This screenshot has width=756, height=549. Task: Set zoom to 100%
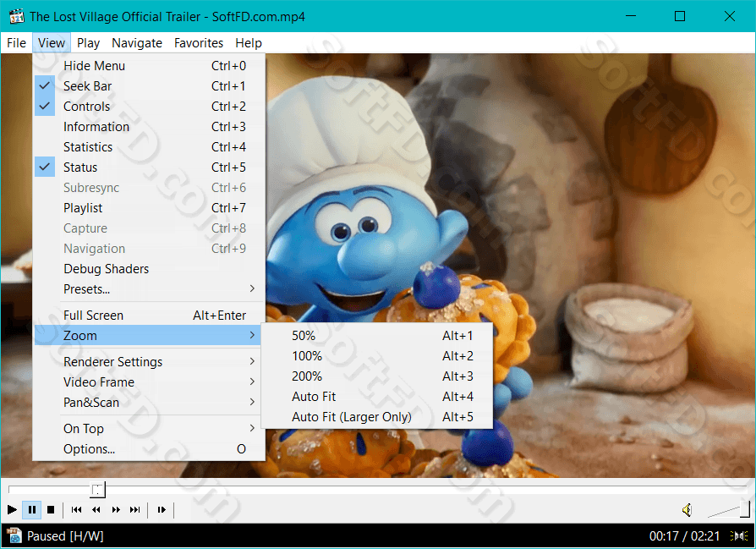377,355
